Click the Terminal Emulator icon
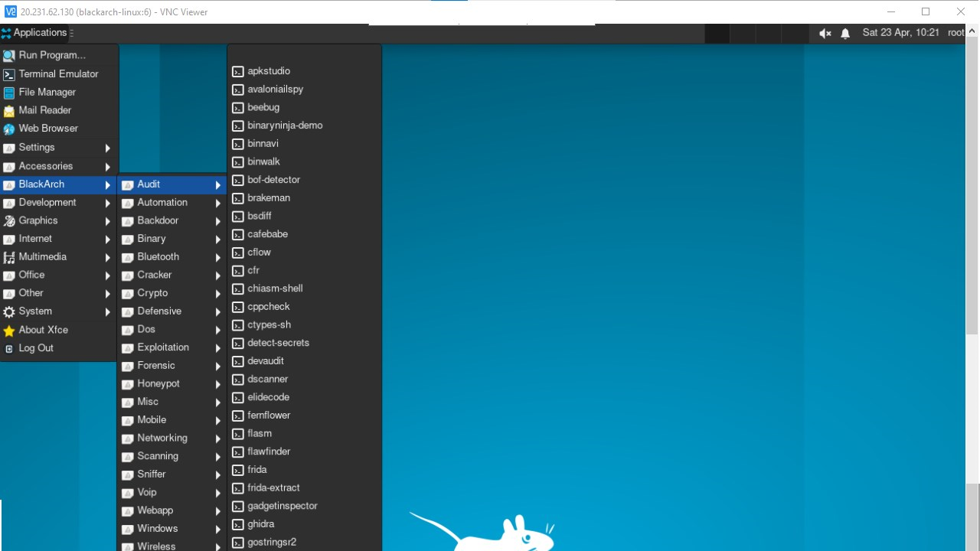 click(x=9, y=74)
